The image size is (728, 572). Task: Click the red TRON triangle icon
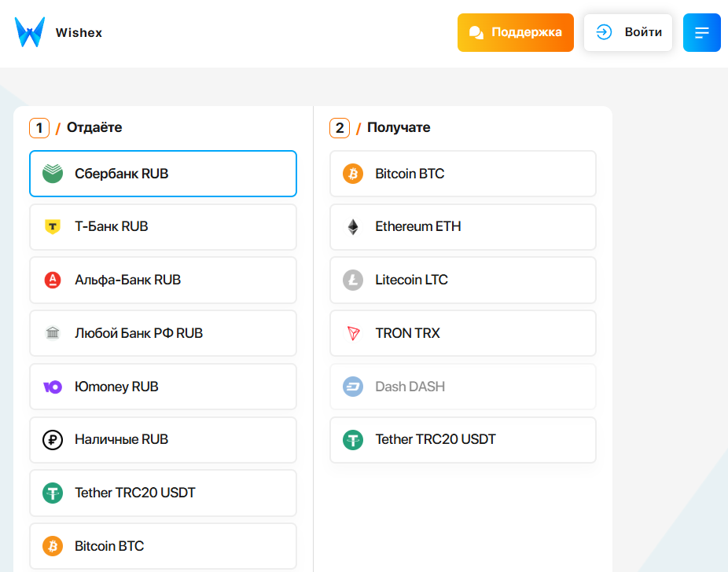click(x=353, y=333)
